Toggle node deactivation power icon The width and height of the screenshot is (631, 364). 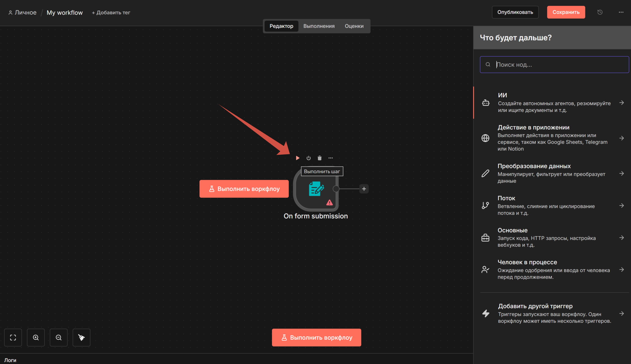pyautogui.click(x=309, y=158)
